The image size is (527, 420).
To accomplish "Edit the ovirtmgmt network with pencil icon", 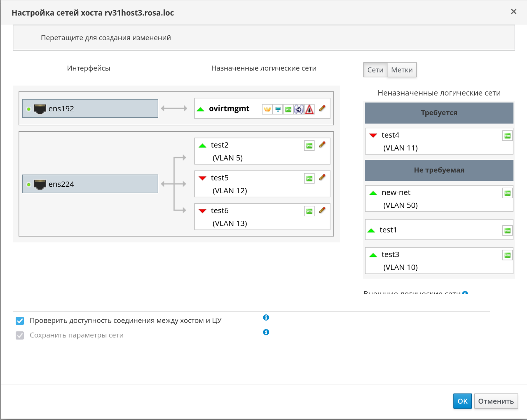I will pyautogui.click(x=322, y=108).
